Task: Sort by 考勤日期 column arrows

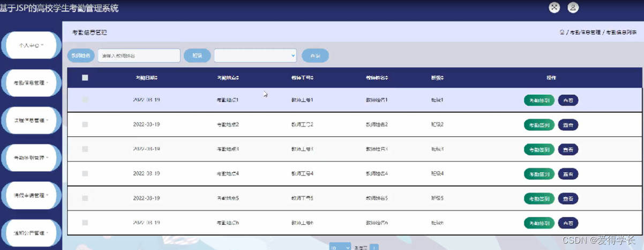Action: point(156,78)
